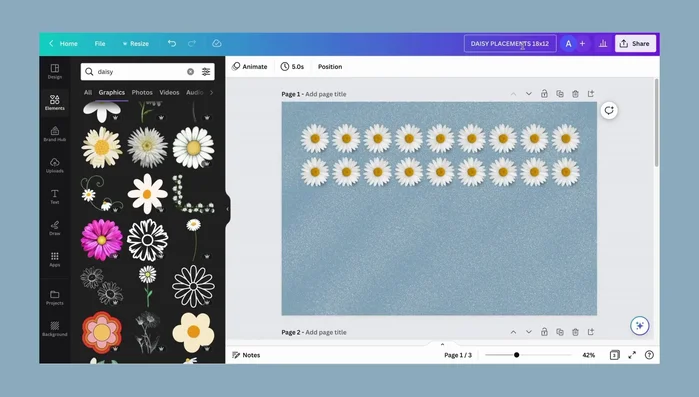Open the File menu
Screen dimensions: 699x397
tap(100, 44)
